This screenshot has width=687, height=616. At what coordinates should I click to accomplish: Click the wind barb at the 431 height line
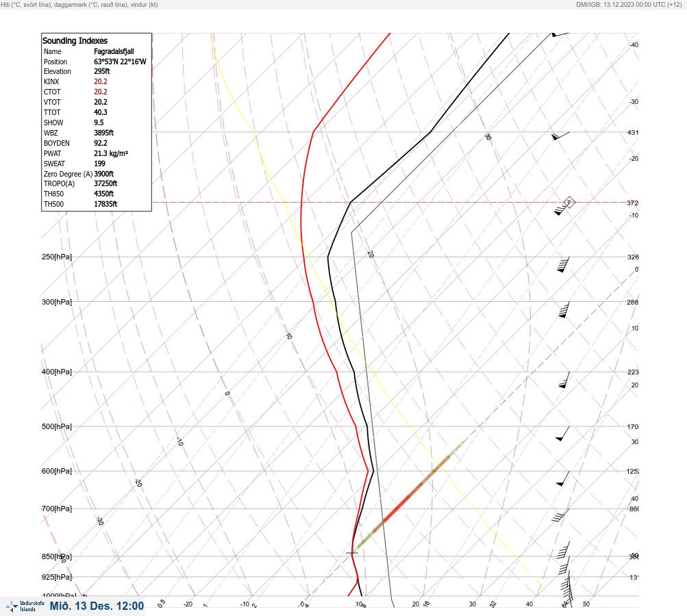click(560, 136)
